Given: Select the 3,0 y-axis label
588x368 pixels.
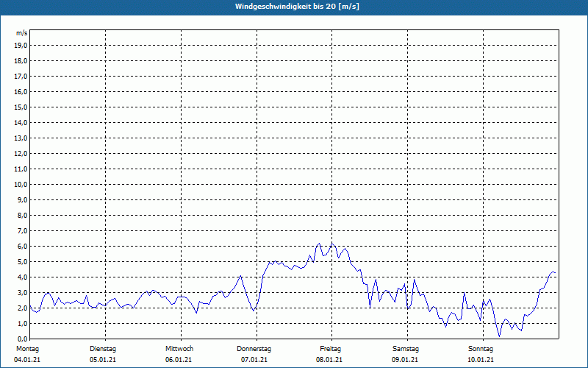Looking at the screenshot, I should (22, 292).
